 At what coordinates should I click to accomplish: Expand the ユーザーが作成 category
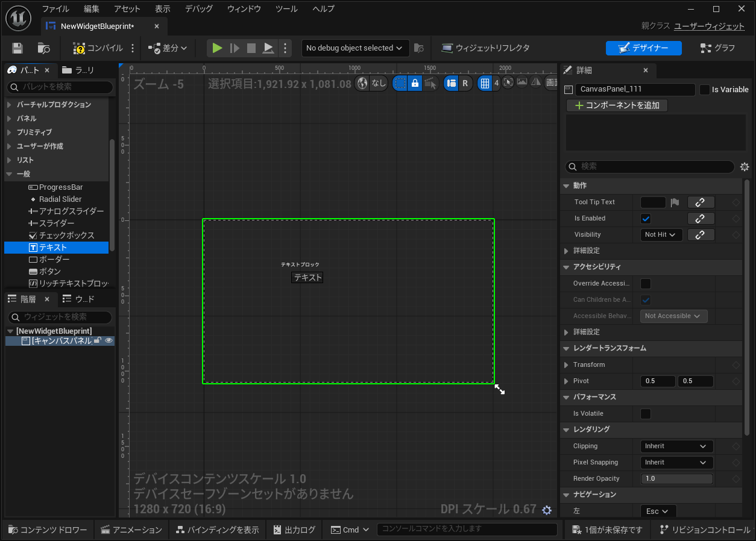click(9, 146)
